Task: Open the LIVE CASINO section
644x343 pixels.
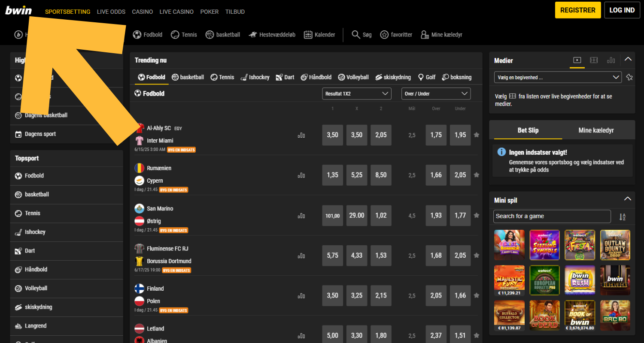Action: [x=176, y=12]
